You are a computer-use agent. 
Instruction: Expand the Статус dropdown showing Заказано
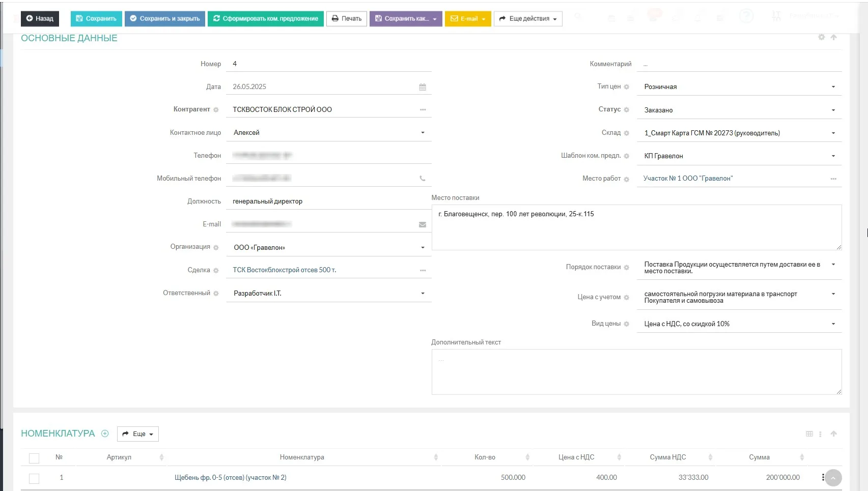(739, 110)
